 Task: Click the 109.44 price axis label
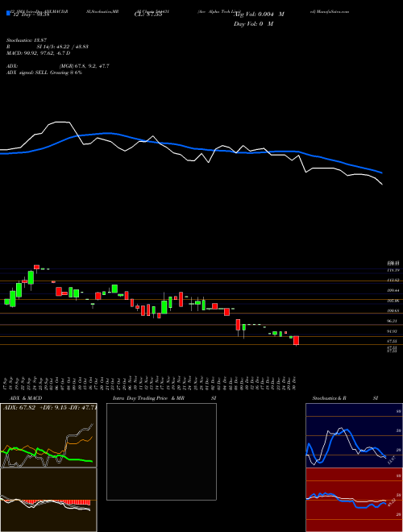point(393,290)
